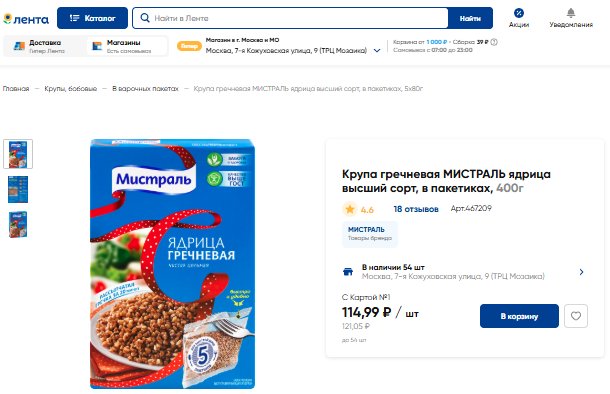Open the Лента logo home link
Screen dimensions: 610x394
click(x=26, y=19)
